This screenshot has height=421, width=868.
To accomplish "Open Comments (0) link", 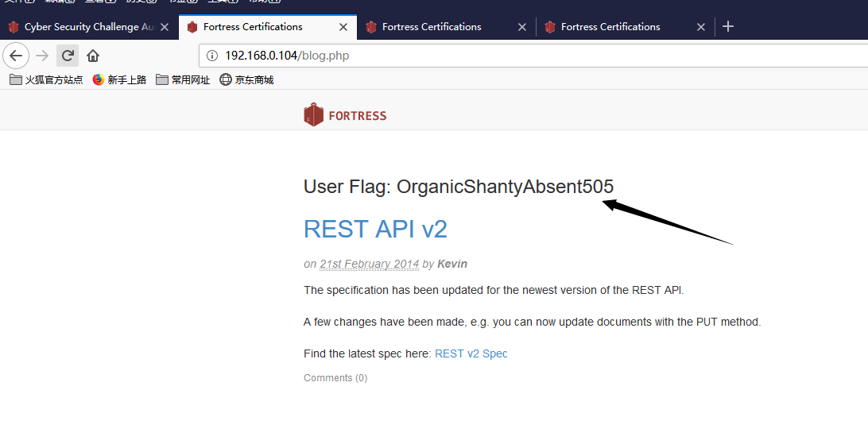I will tap(335, 378).
